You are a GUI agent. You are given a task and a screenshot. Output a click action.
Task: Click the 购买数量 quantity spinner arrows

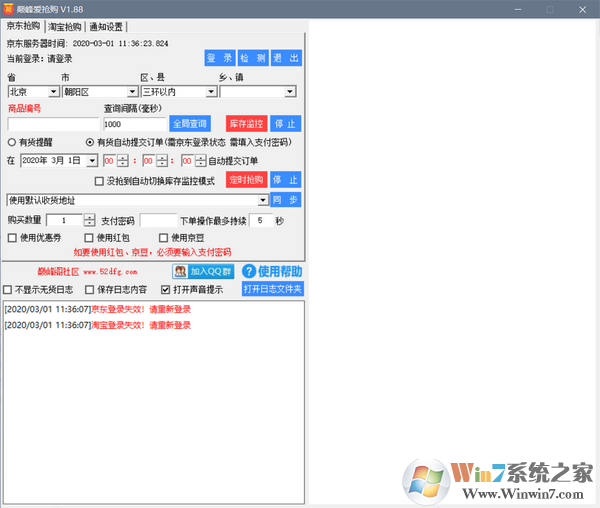[90, 220]
